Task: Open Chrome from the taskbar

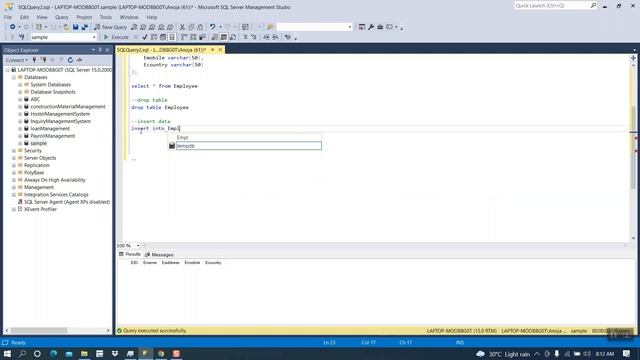Action: coord(161,353)
